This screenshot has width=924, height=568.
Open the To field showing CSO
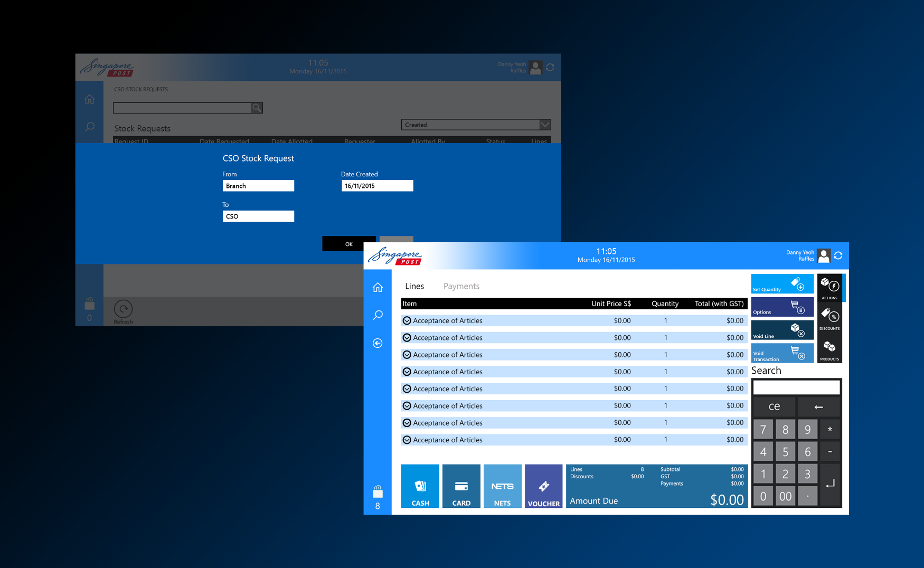pyautogui.click(x=258, y=216)
